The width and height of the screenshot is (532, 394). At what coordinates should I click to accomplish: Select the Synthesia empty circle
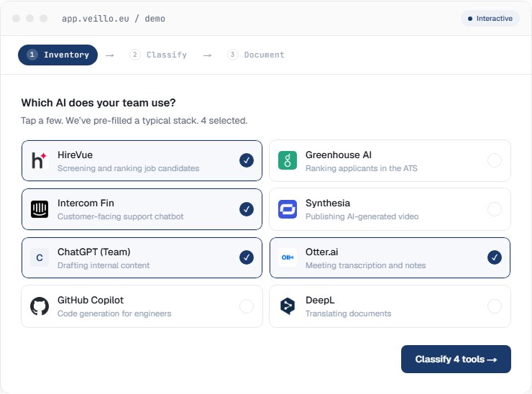[495, 209]
